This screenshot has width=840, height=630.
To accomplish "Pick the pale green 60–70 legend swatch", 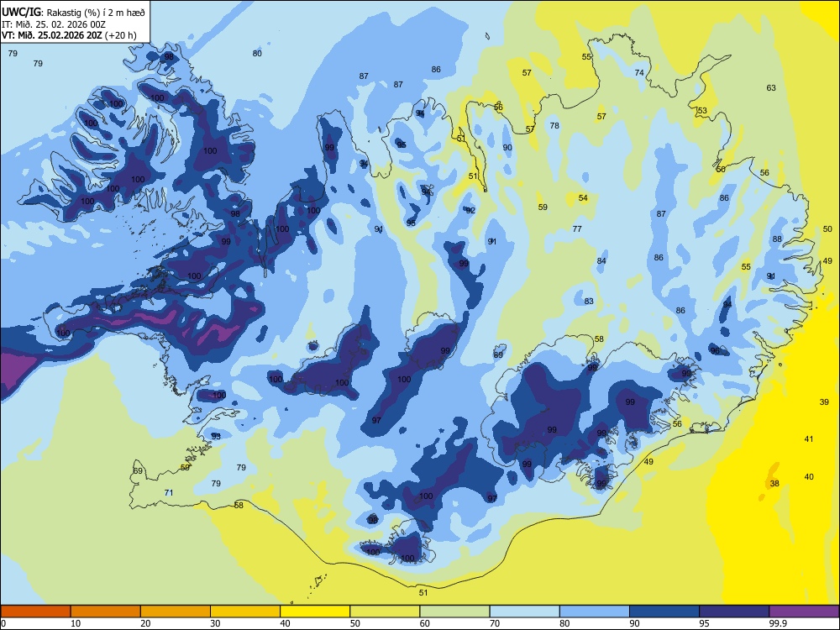I will coord(454,612).
